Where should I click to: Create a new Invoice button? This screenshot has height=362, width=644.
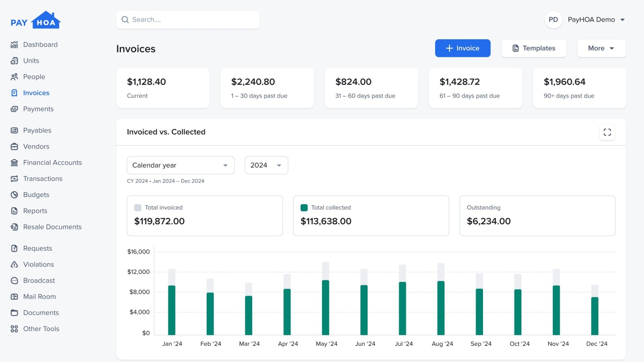(463, 48)
